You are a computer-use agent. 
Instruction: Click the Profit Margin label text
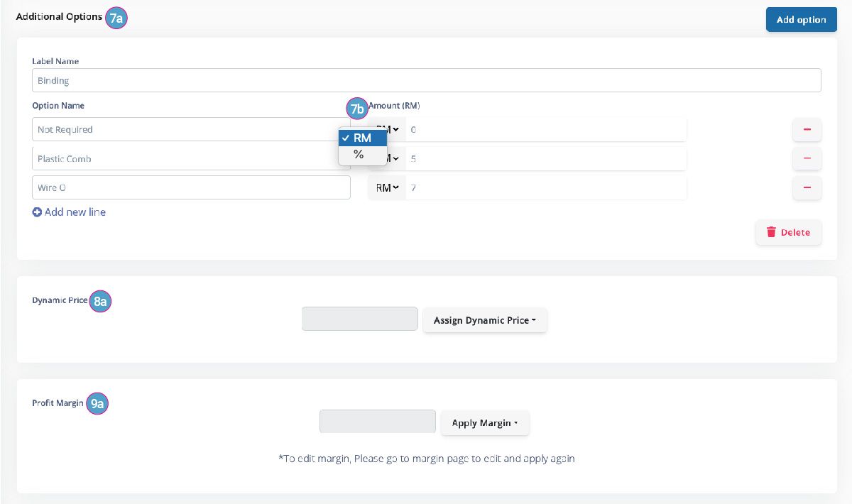[58, 403]
